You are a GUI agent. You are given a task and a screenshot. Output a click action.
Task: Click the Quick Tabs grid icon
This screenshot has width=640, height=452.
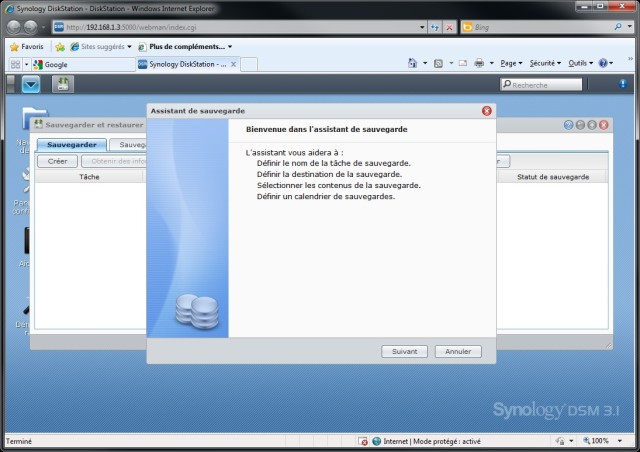15,64
